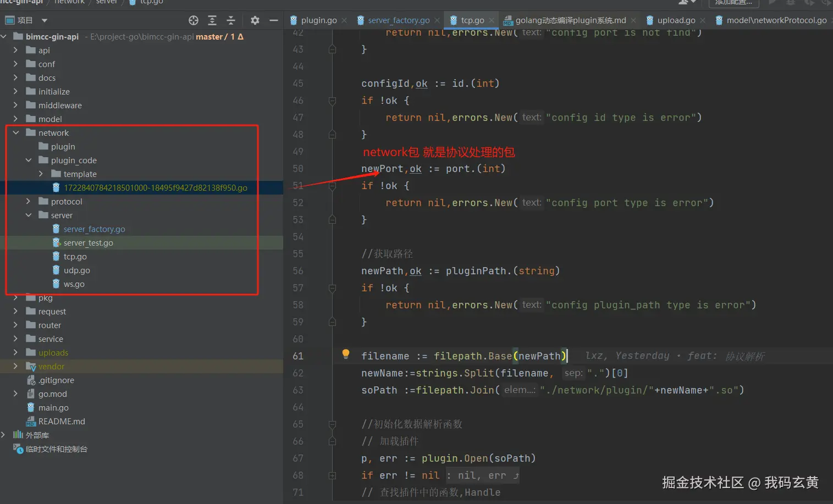Screen dimensions: 833x504
Task: Click the expand all tree icon
Action: click(212, 20)
